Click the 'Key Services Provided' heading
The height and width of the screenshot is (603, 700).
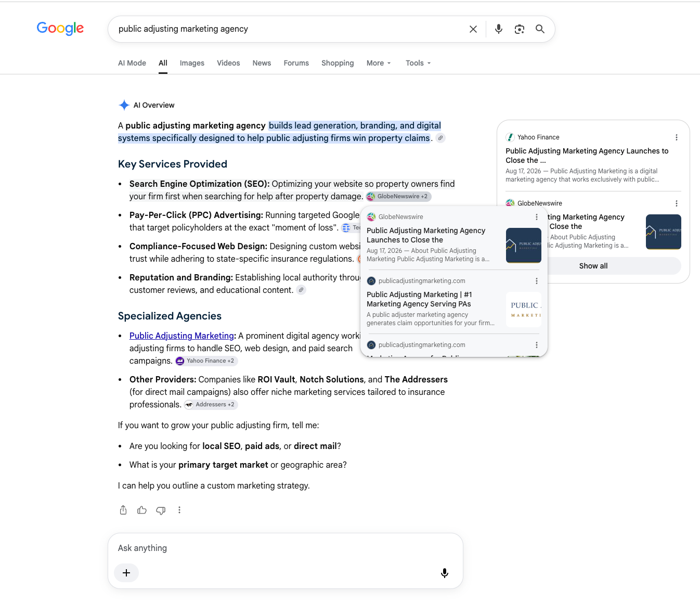click(x=173, y=164)
